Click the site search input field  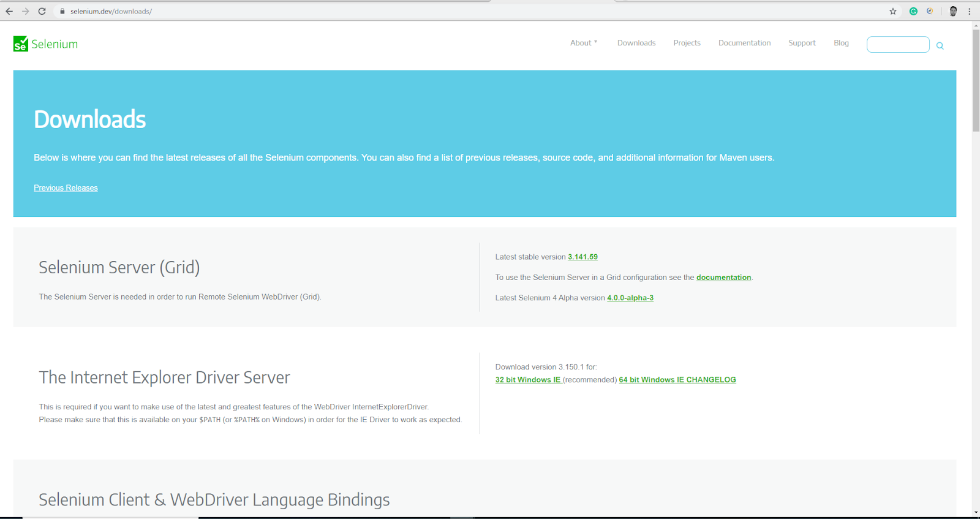(898, 44)
